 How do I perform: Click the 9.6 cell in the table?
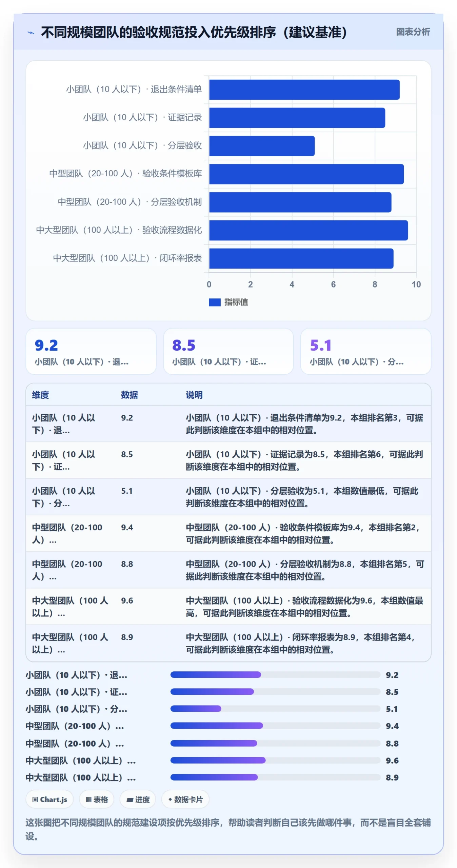tap(127, 600)
